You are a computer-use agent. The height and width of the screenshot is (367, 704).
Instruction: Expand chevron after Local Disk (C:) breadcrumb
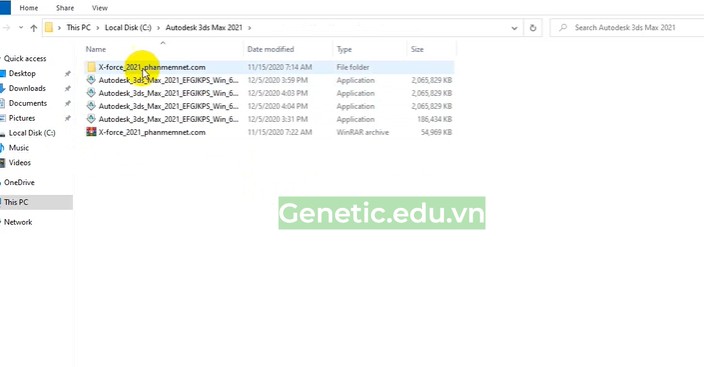tap(158, 28)
